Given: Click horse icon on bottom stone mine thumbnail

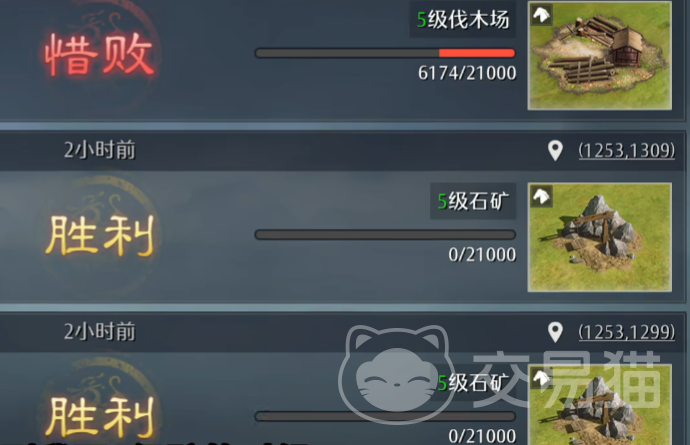Looking at the screenshot, I should tap(541, 378).
